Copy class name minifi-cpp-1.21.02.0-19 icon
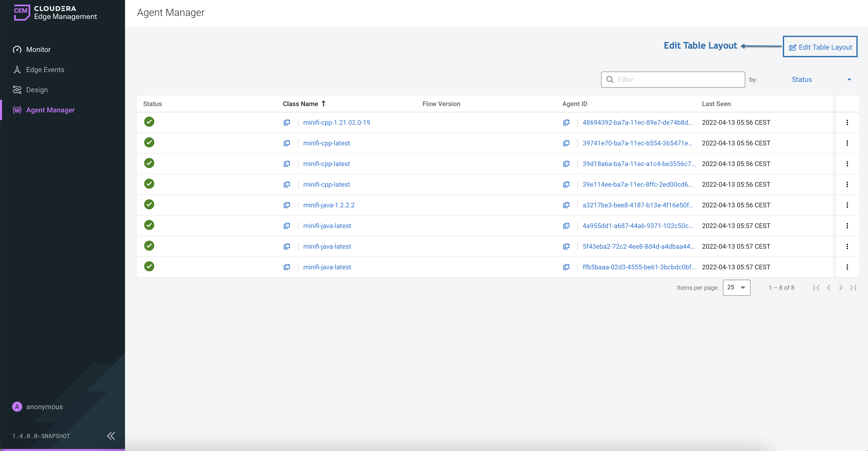Screen dimensions: 868x451 click(x=287, y=122)
